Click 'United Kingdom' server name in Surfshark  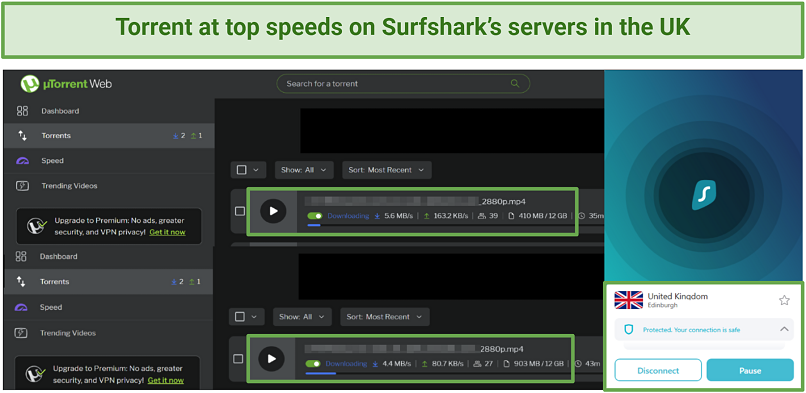677,296
